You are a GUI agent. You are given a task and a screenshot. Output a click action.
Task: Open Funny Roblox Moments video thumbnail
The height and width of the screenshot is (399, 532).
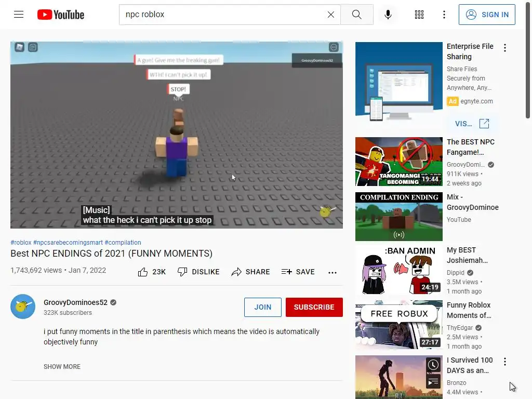coord(398,325)
